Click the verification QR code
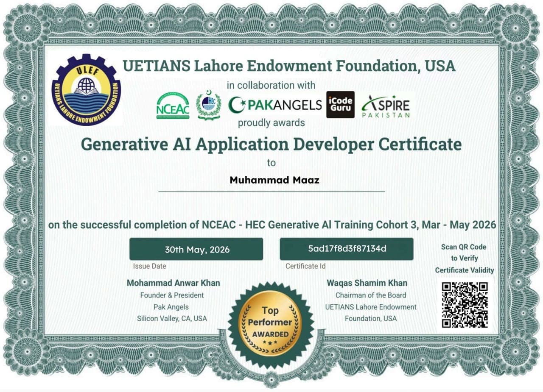This screenshot has height=392, width=543. click(x=465, y=305)
